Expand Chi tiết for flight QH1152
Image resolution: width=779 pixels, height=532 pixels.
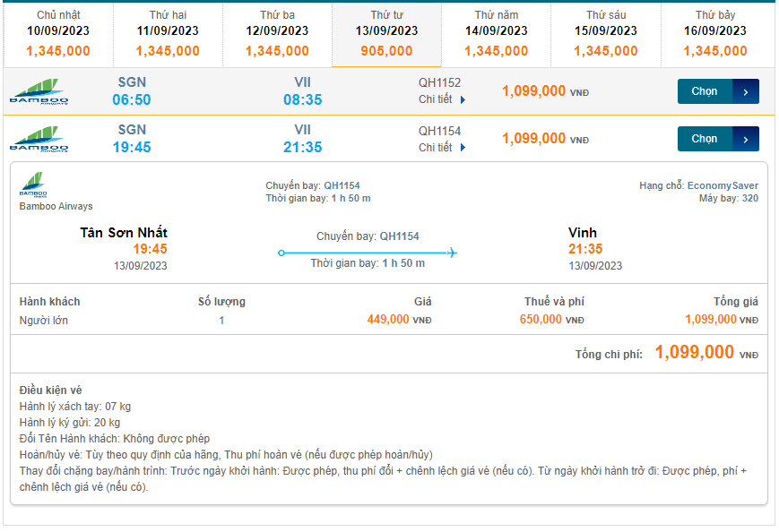(x=437, y=99)
